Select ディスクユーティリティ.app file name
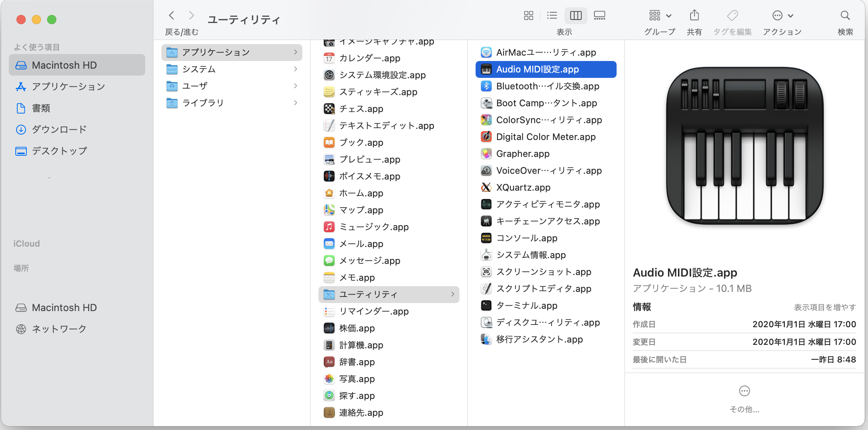 548,323
